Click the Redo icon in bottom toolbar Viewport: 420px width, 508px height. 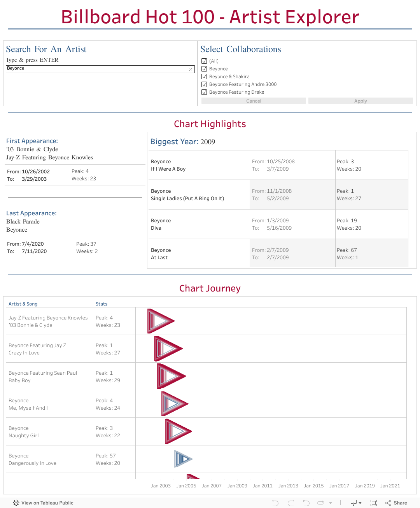coord(291,503)
